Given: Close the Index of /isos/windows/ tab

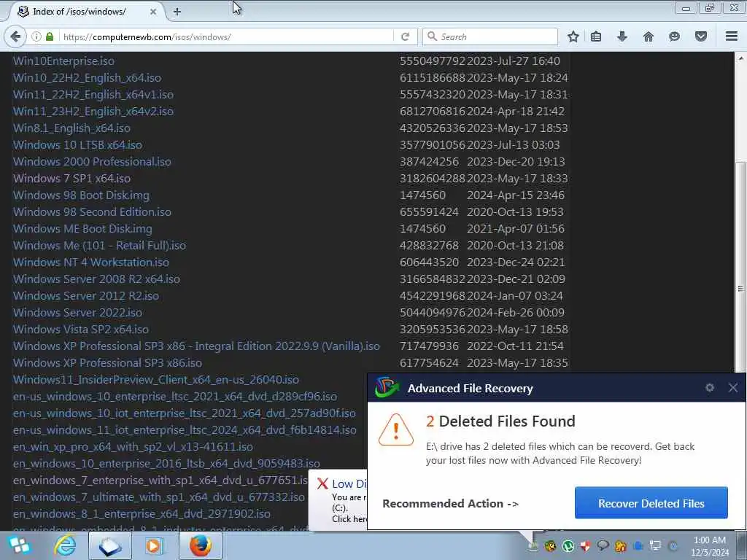Looking at the screenshot, I should click(153, 12).
